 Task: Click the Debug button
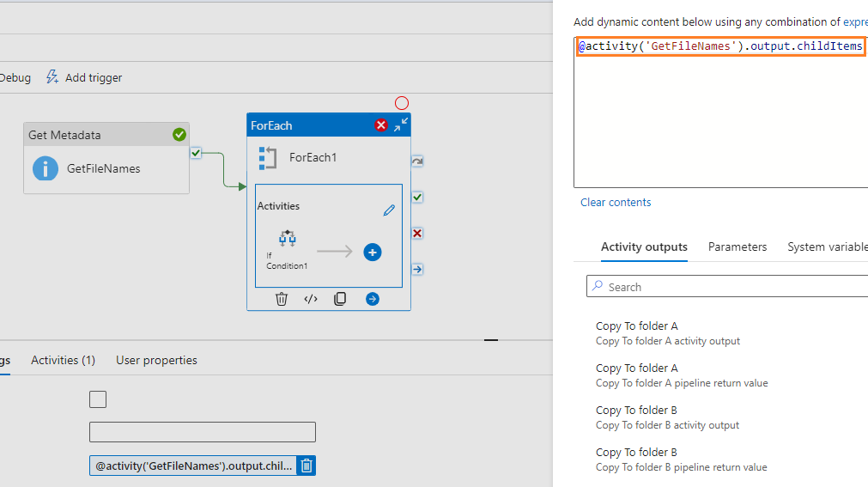15,77
